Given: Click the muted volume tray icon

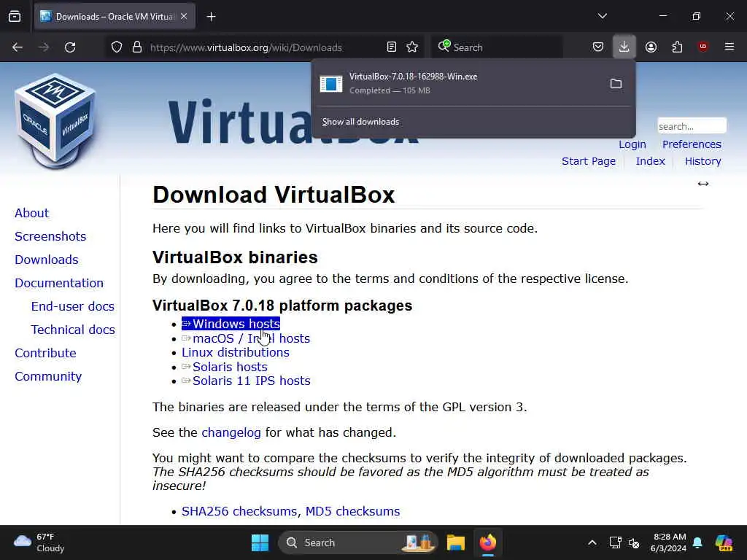Looking at the screenshot, I should tap(634, 542).
